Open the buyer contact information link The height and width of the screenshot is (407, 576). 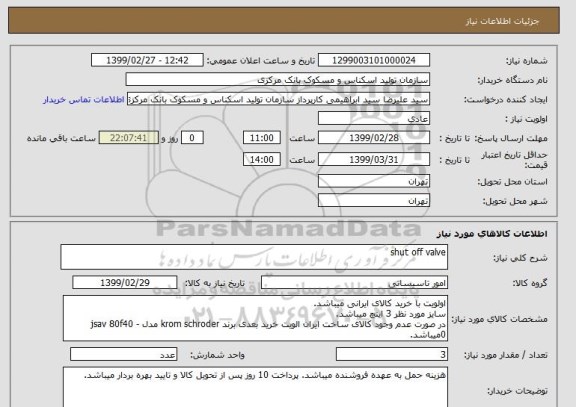pos(84,100)
